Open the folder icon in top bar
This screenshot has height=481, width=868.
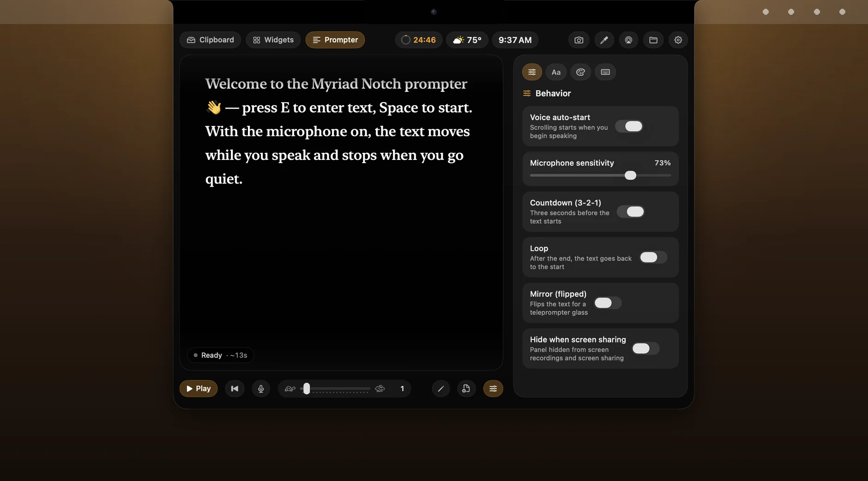click(653, 40)
